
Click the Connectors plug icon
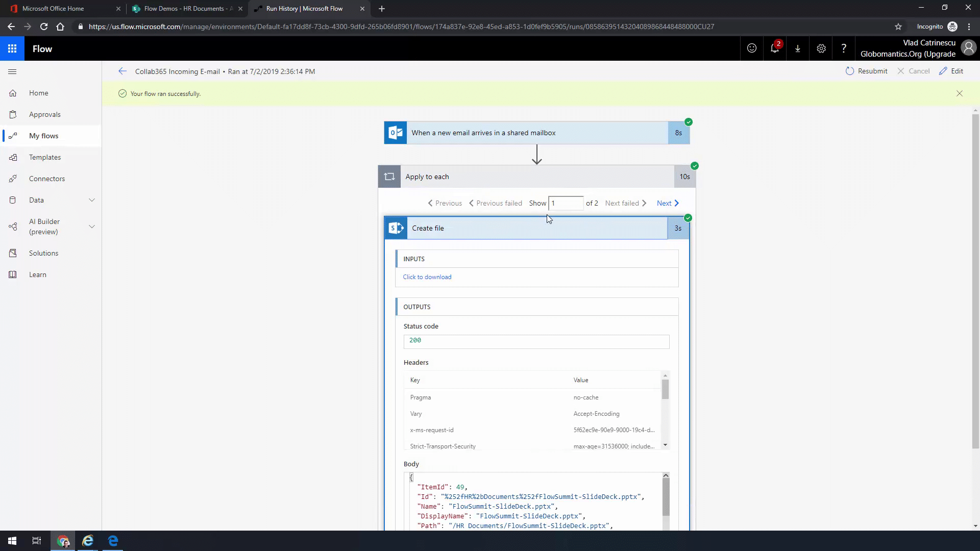click(x=13, y=179)
